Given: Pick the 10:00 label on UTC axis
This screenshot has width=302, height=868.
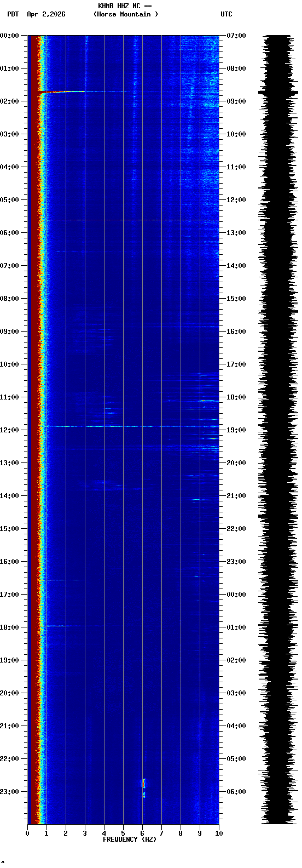Looking at the screenshot, I should point(236,134).
